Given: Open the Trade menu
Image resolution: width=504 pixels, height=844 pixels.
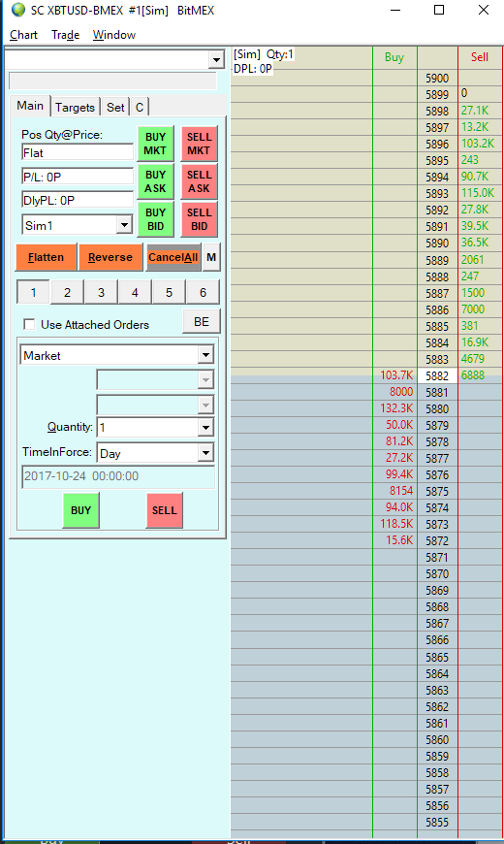Looking at the screenshot, I should [65, 35].
